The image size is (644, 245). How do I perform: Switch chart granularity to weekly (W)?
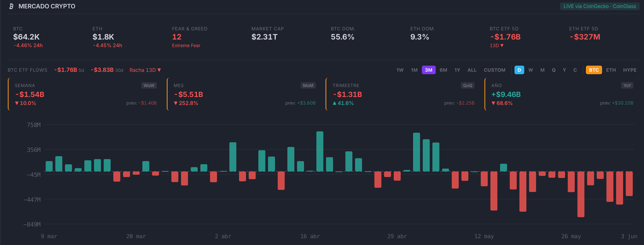530,70
